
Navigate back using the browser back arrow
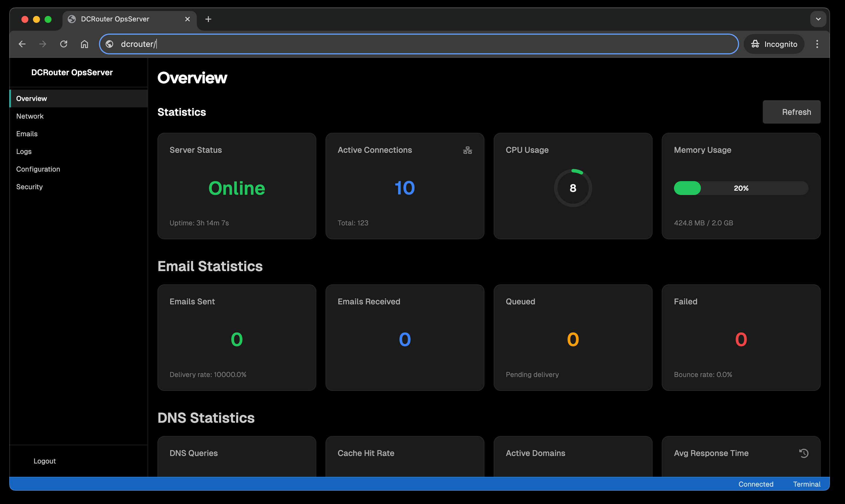click(x=22, y=44)
